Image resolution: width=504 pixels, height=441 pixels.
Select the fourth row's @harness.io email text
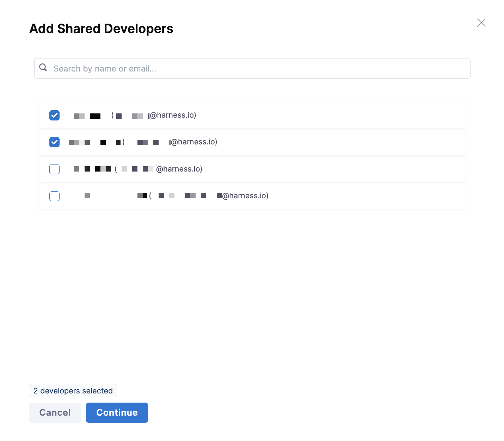245,196
